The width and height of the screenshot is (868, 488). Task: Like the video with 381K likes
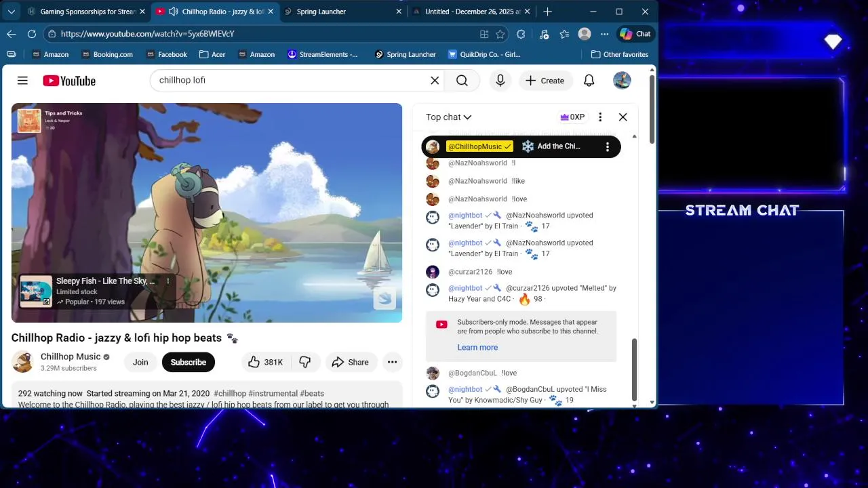tap(265, 362)
